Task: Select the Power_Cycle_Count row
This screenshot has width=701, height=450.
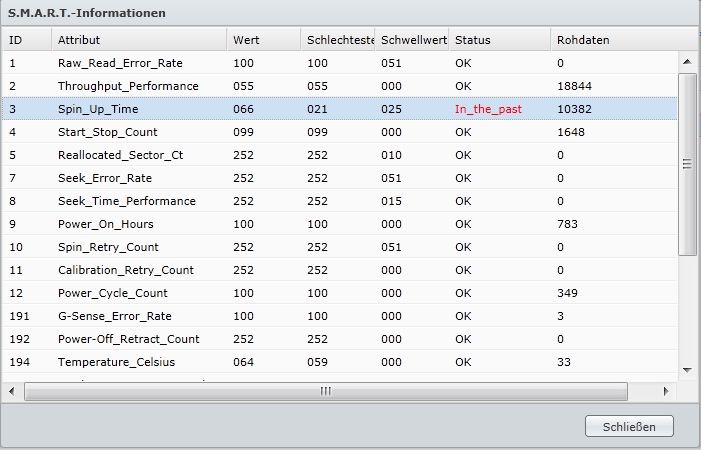Action: point(339,293)
